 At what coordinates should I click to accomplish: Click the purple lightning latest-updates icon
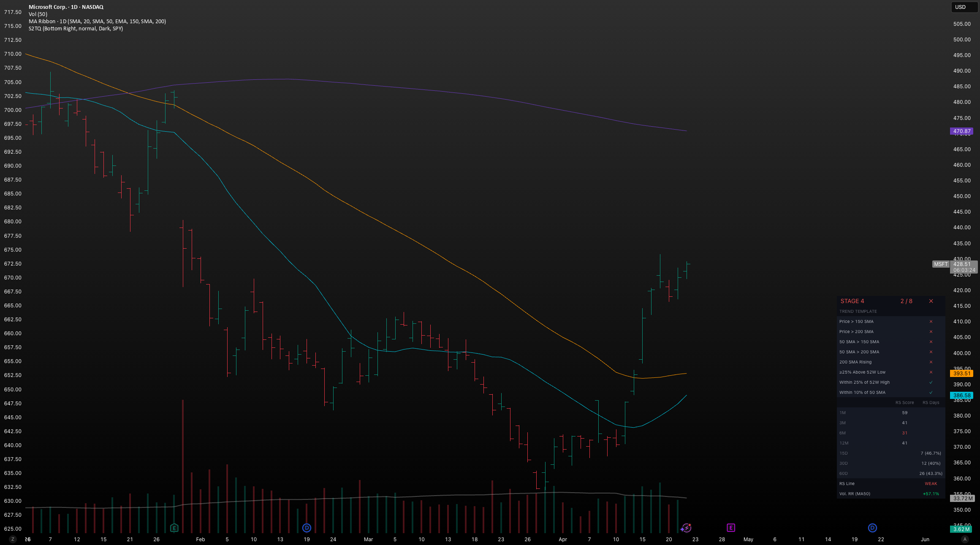[686, 528]
